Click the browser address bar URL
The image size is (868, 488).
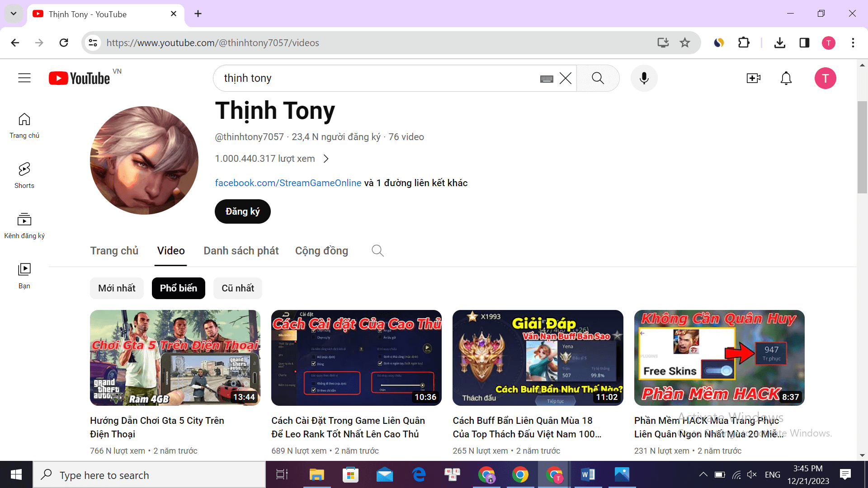point(213,42)
